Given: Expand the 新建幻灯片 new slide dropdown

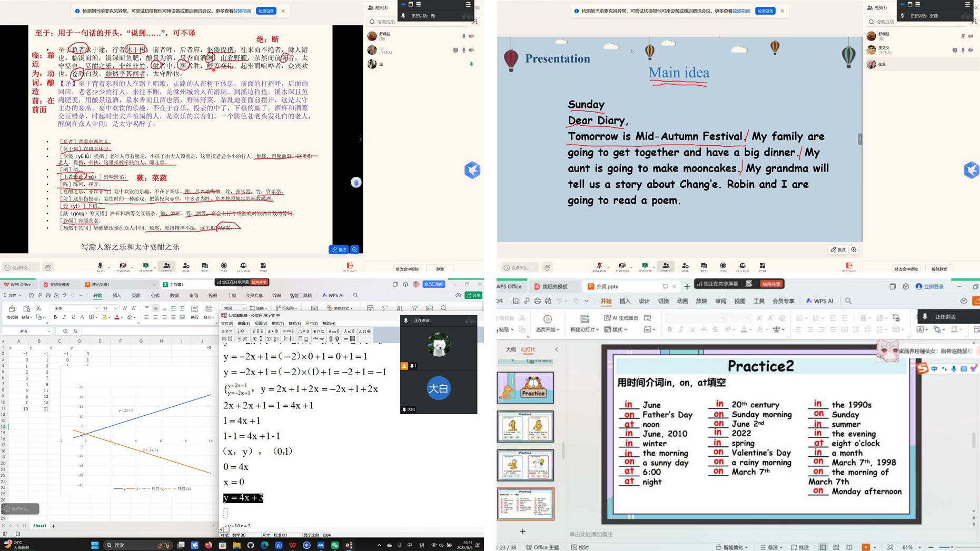Looking at the screenshot, I should pos(598,329).
